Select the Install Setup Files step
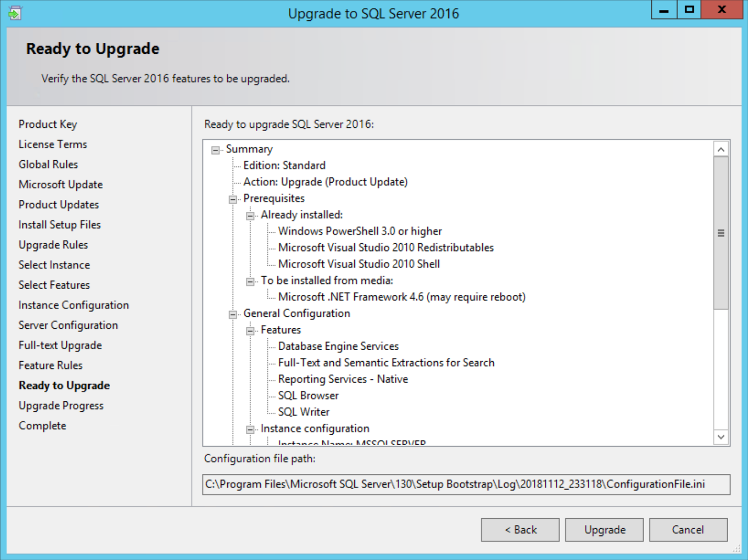 pyautogui.click(x=60, y=224)
